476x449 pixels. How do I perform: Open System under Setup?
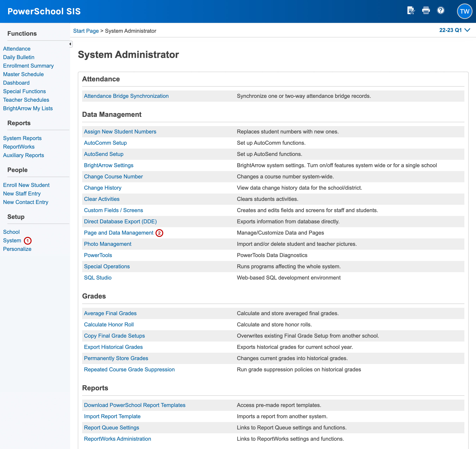(x=12, y=240)
